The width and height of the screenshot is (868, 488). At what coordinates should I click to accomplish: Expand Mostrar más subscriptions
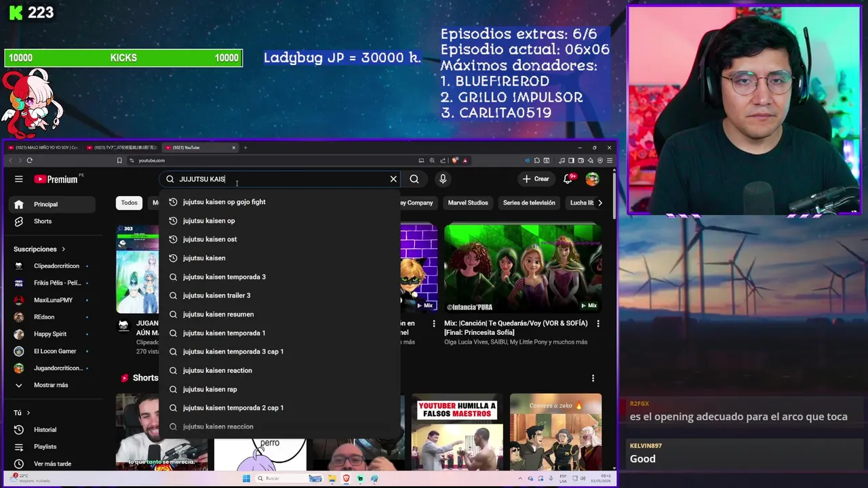coord(51,385)
